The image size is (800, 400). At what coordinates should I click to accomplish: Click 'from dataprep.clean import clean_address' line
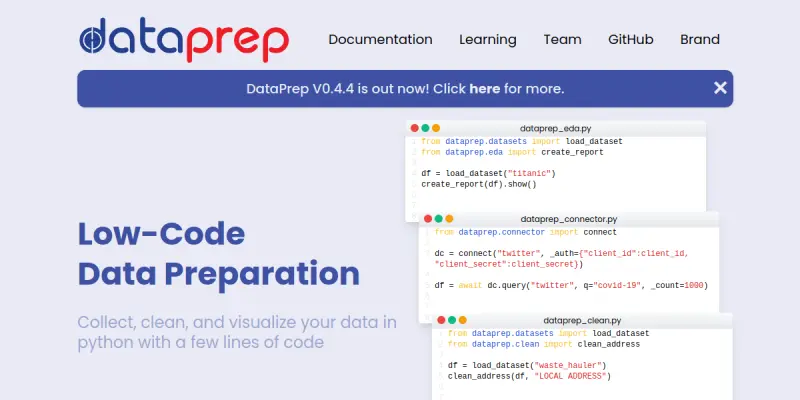tap(544, 344)
